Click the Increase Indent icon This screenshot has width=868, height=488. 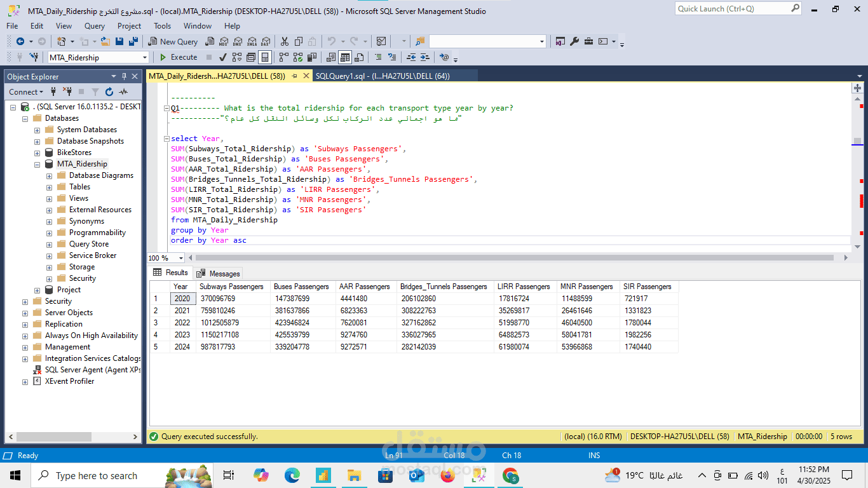[x=424, y=57]
